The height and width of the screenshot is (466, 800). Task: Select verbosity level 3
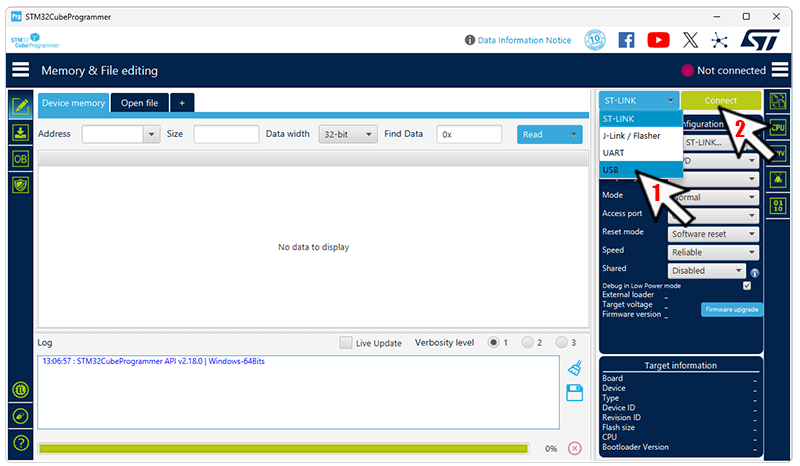(561, 342)
